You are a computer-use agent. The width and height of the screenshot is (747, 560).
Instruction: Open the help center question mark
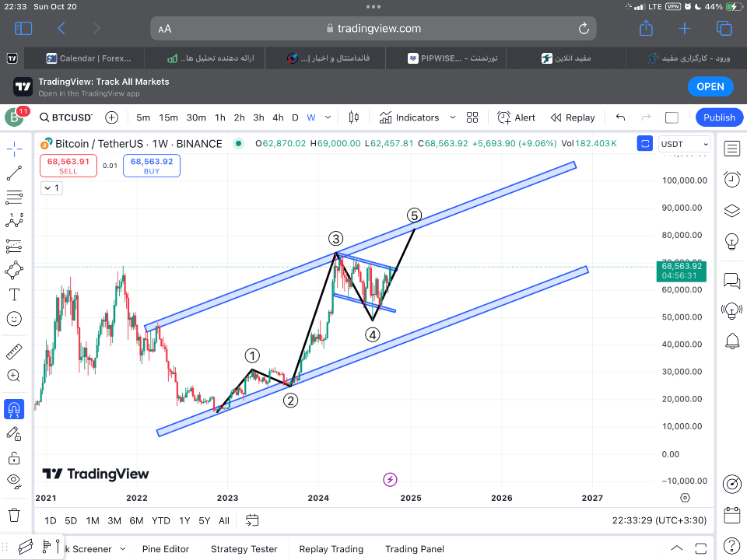(731, 546)
